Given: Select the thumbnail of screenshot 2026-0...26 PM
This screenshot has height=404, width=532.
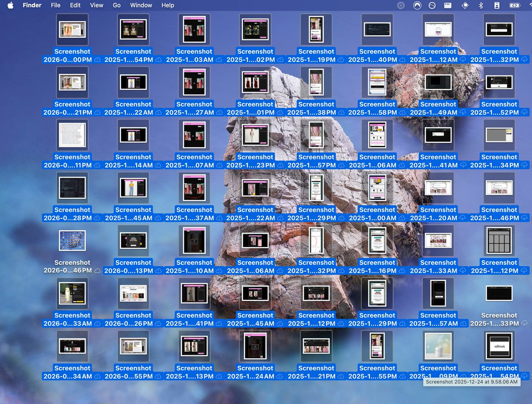Looking at the screenshot, I should (133, 293).
